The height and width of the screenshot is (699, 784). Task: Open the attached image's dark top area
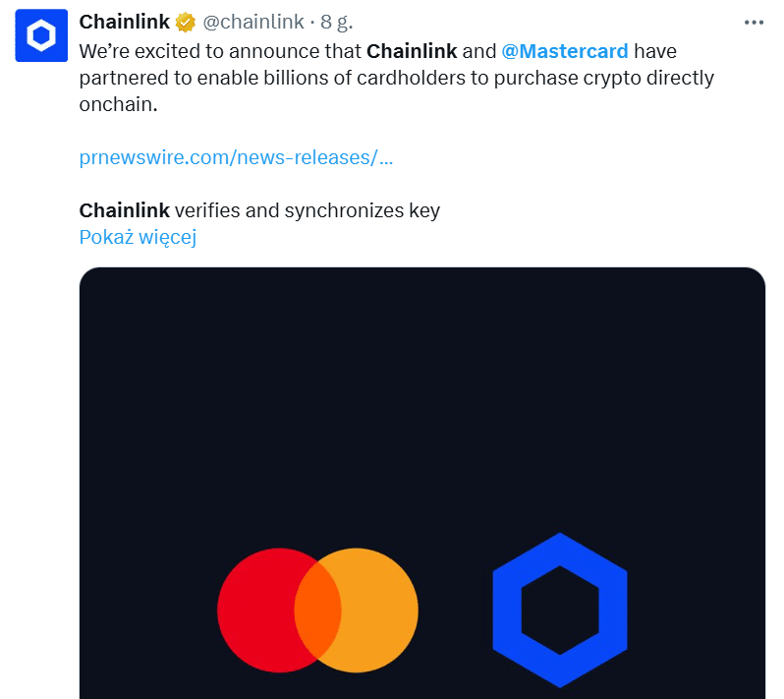click(421, 374)
